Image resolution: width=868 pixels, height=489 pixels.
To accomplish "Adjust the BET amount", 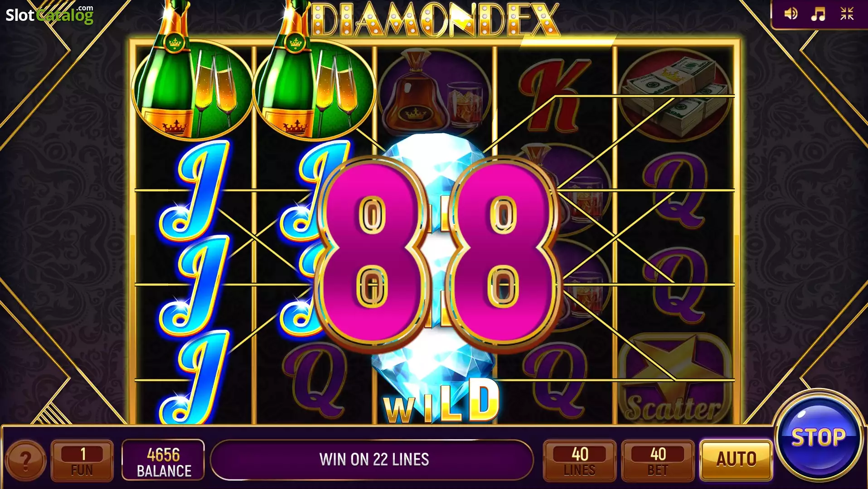I will [658, 460].
